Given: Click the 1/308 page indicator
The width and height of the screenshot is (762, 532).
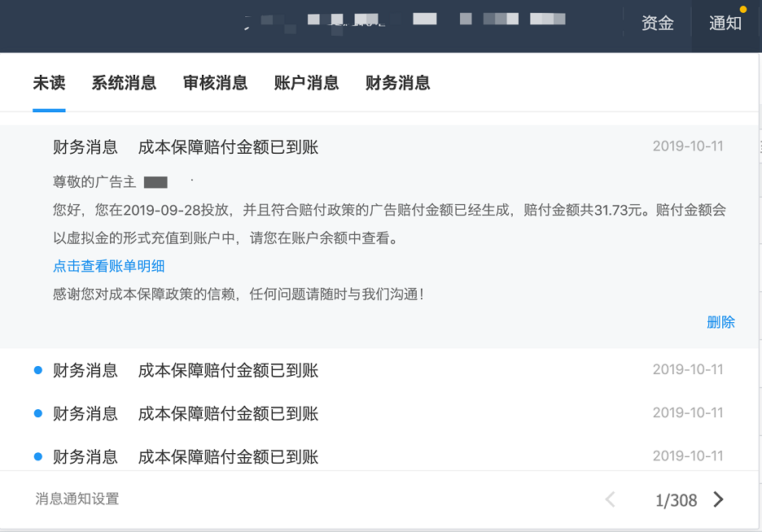Looking at the screenshot, I should coord(676,500).
